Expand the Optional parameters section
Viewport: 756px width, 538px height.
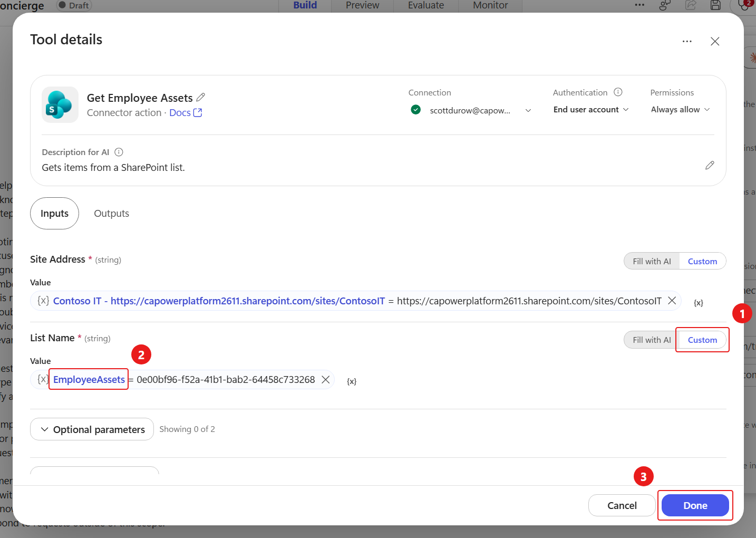coord(92,429)
